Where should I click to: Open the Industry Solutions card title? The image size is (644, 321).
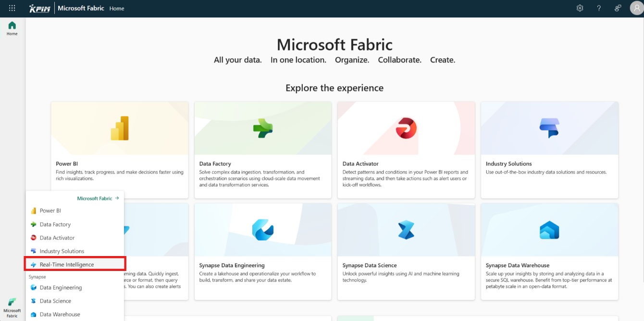click(x=509, y=164)
